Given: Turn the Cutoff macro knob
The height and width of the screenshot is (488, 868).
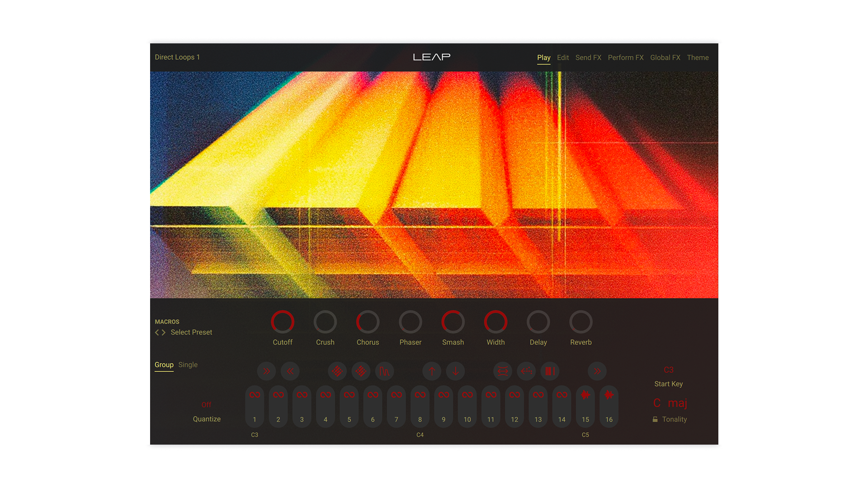Looking at the screenshot, I should [283, 323].
